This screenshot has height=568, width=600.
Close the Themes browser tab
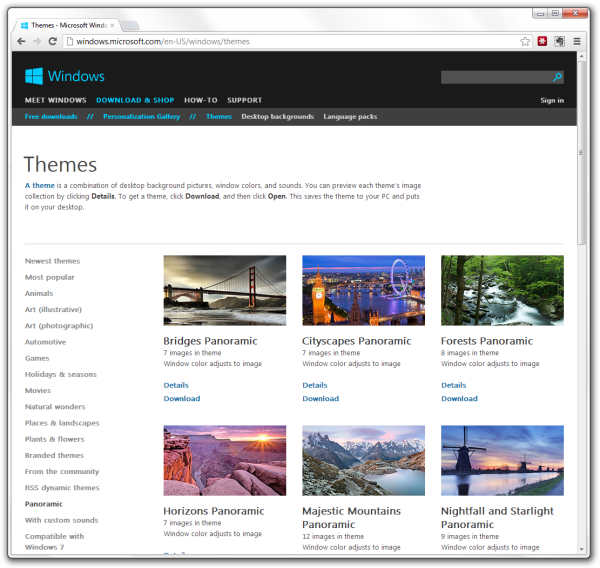pos(112,25)
